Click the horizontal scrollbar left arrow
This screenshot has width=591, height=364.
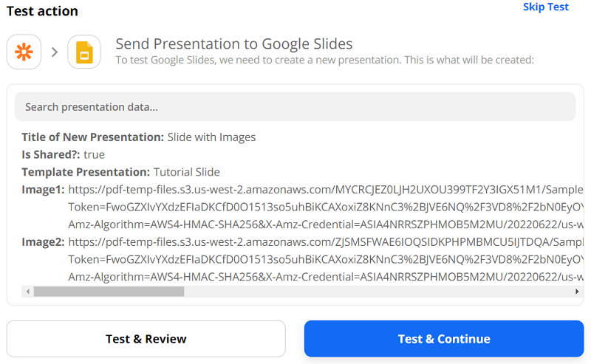pyautogui.click(x=28, y=292)
